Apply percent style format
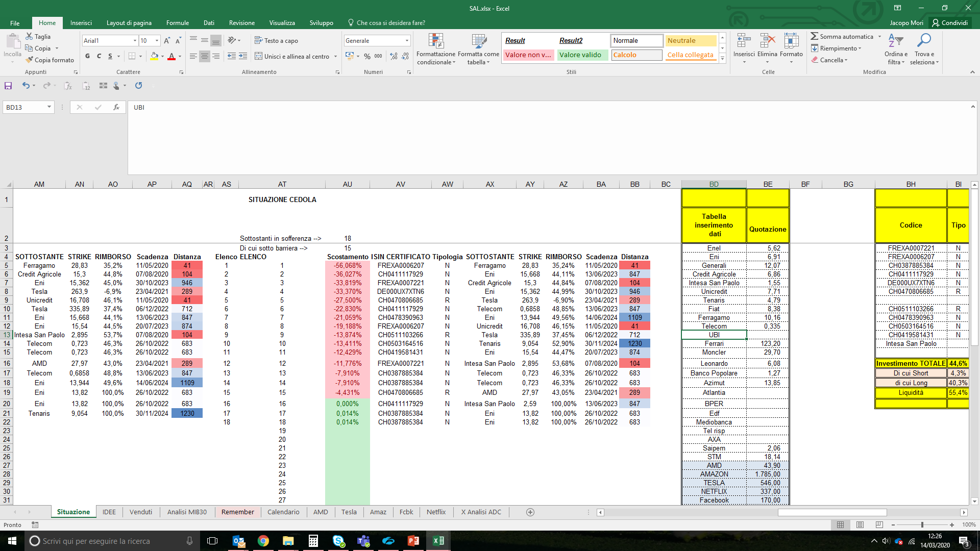Screen dimensions: 980x551 (x=367, y=56)
